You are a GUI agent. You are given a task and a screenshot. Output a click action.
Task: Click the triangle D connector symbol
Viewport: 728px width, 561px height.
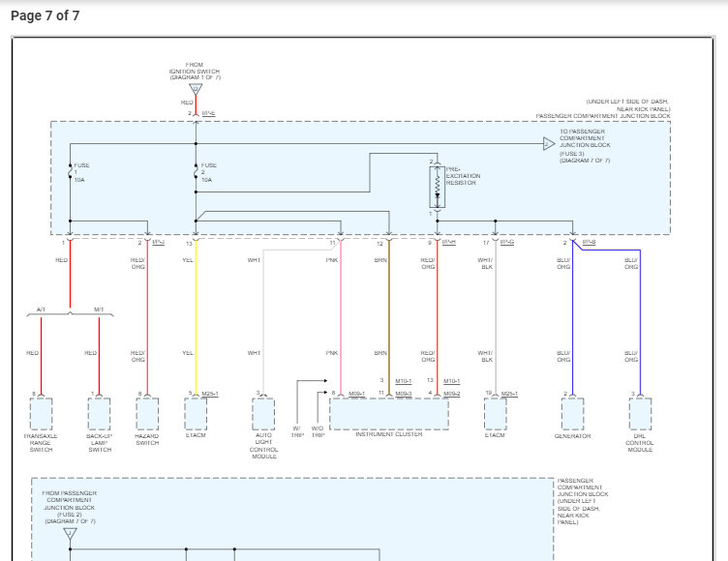coord(196,89)
